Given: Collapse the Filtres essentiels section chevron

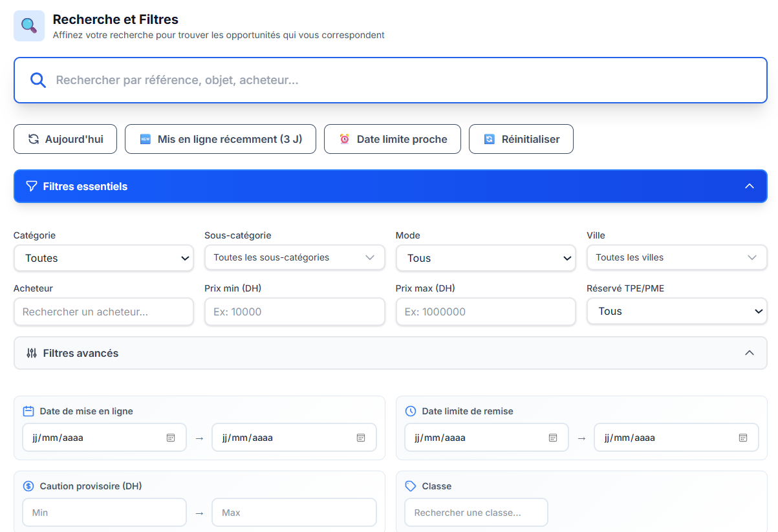Looking at the screenshot, I should pos(750,186).
